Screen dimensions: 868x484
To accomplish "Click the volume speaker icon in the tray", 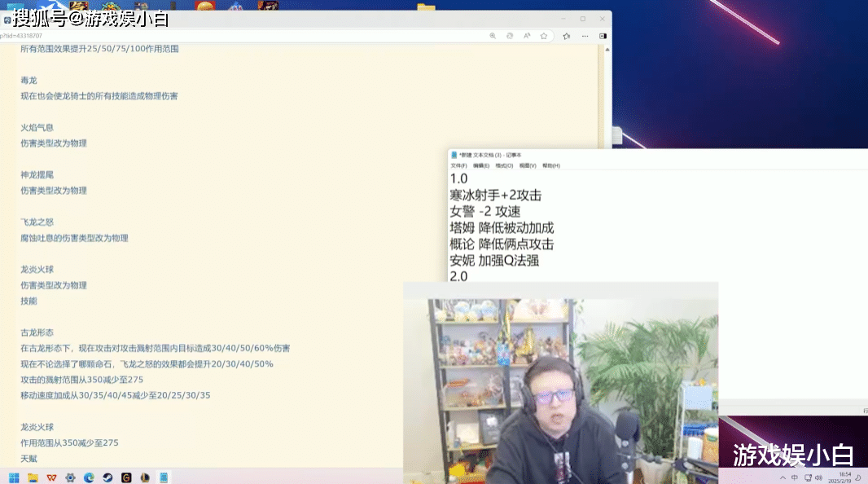I will (x=818, y=477).
